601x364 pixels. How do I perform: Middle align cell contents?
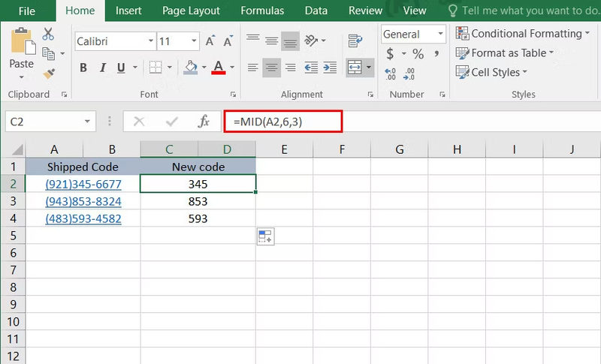(272, 41)
